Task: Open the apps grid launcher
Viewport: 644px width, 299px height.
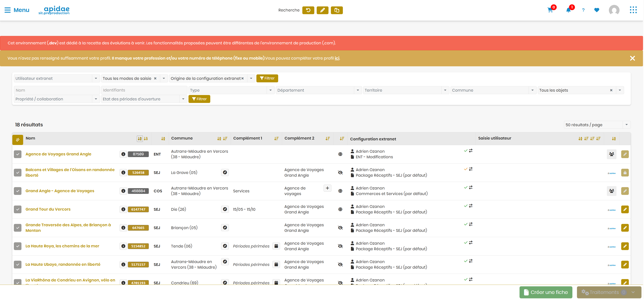Action: pos(633,10)
